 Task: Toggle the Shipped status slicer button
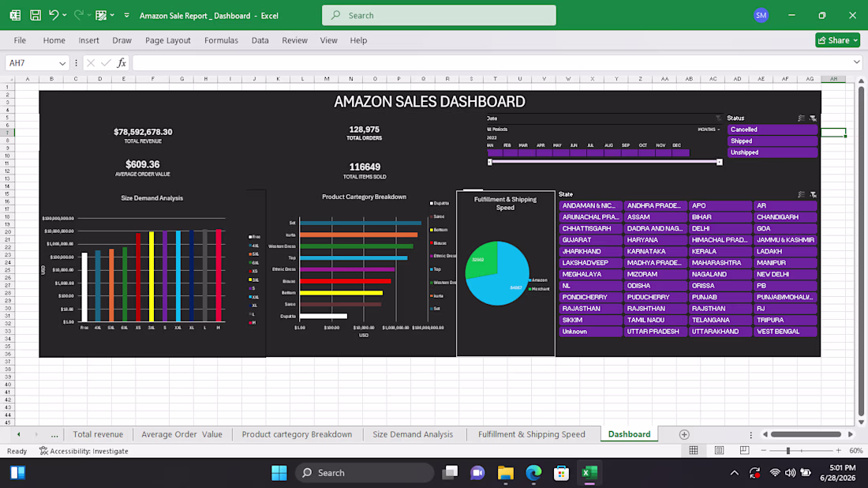point(773,141)
